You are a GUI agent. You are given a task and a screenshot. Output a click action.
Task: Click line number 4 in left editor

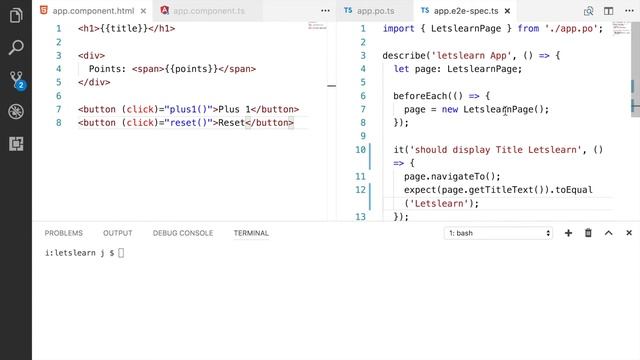pos(59,69)
